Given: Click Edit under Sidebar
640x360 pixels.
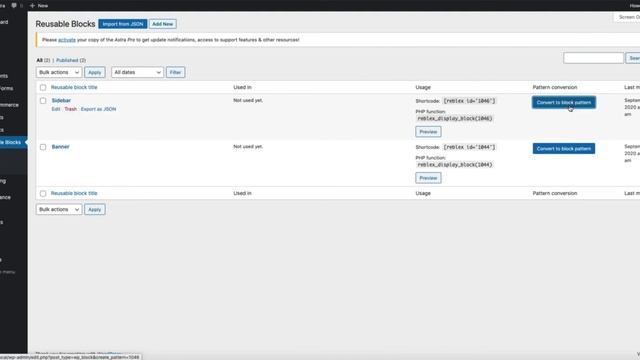Looking at the screenshot, I should click(x=56, y=109).
